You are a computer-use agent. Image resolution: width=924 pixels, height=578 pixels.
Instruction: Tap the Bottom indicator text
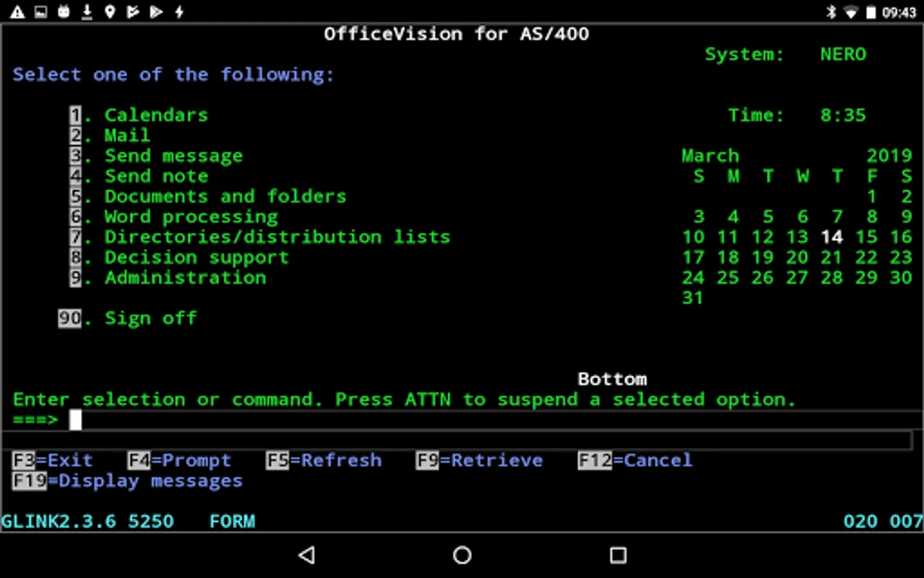click(612, 380)
